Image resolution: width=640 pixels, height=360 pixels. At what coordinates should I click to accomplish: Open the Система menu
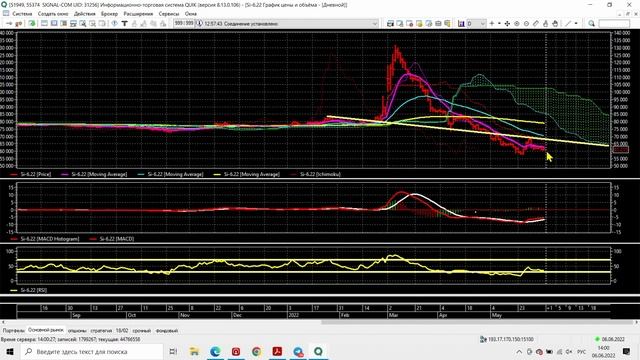[x=22, y=13]
